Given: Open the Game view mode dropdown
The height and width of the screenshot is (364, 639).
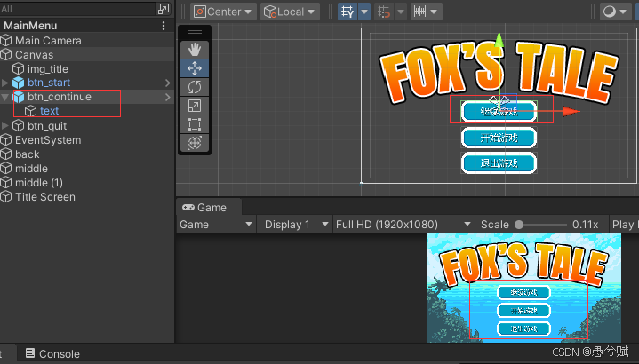Looking at the screenshot, I should (216, 225).
